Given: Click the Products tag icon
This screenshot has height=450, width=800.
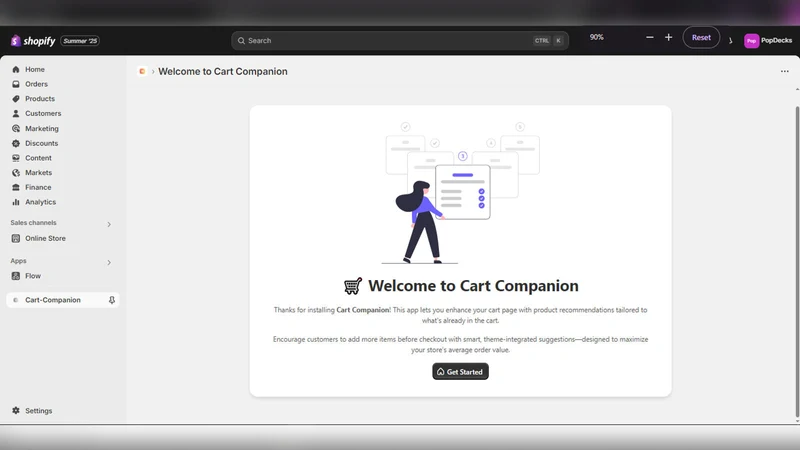Looking at the screenshot, I should point(16,99).
